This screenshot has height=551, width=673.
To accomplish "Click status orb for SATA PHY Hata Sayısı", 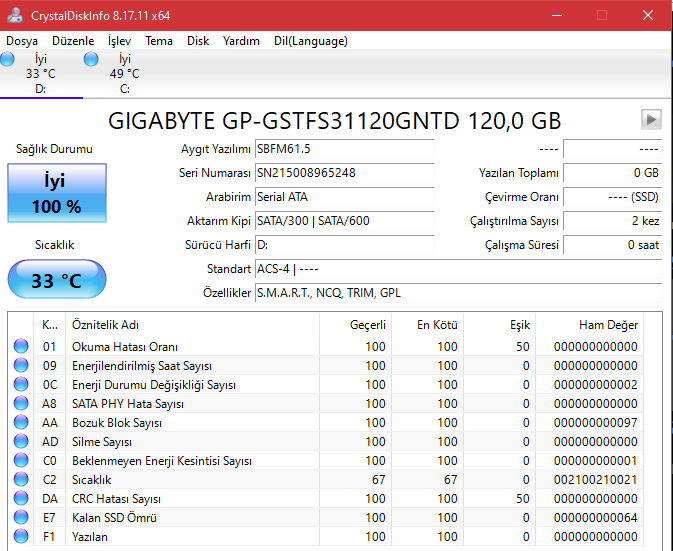I will [21, 403].
